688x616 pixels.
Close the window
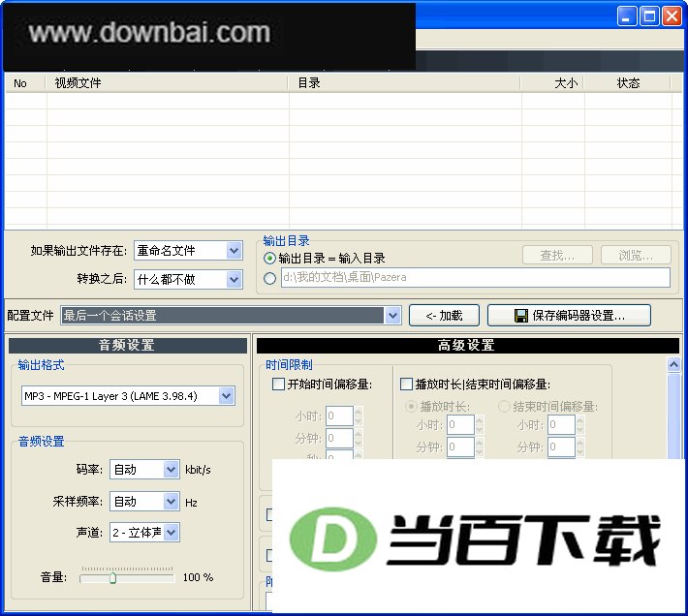point(672,16)
